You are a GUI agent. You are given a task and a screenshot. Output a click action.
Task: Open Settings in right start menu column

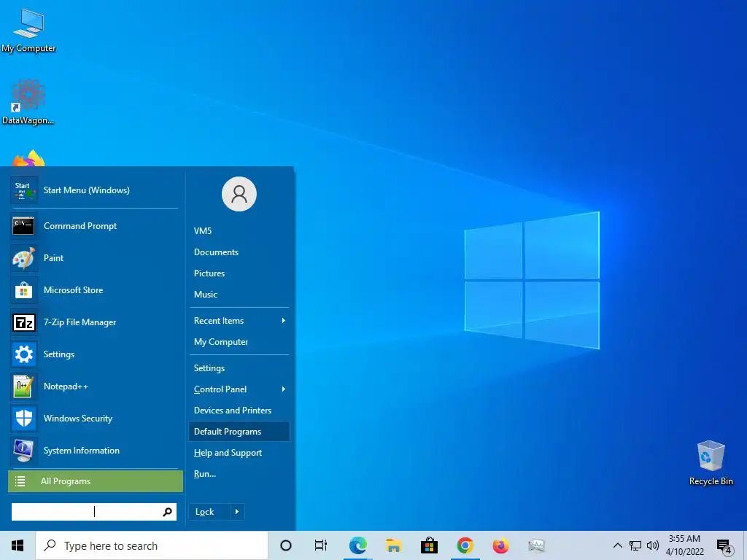tap(239, 368)
